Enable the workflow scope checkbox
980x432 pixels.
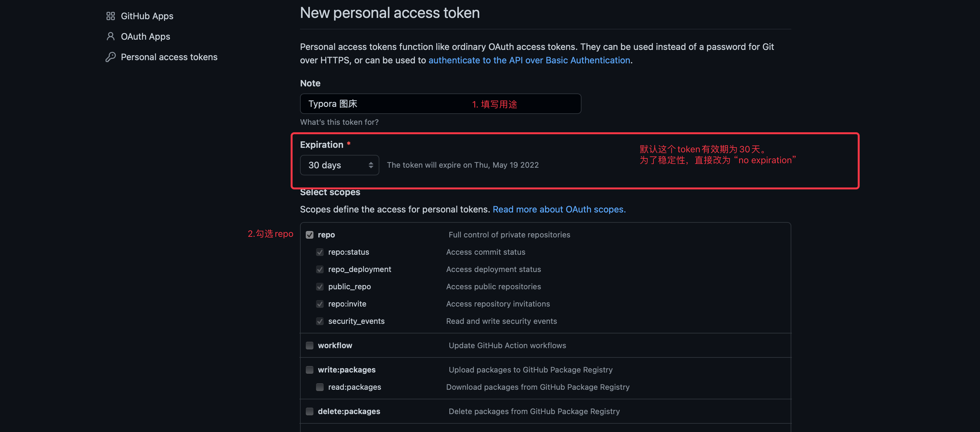[x=310, y=346]
